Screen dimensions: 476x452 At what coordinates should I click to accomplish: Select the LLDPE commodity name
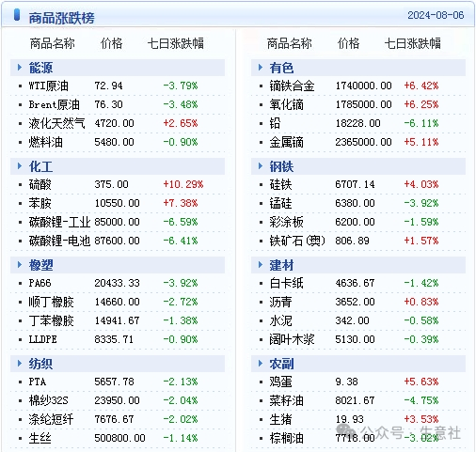click(42, 339)
